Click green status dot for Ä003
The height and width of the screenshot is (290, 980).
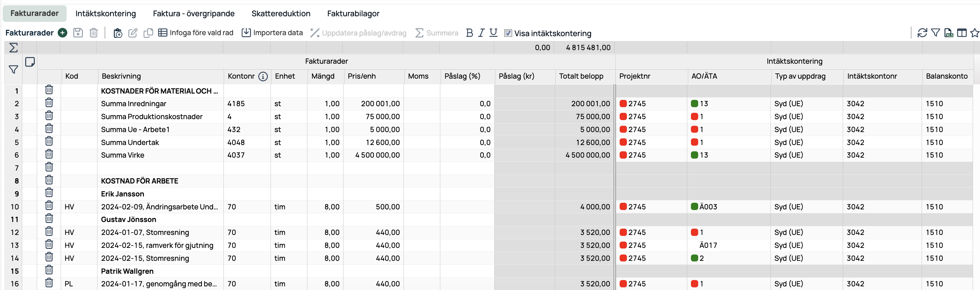click(694, 207)
